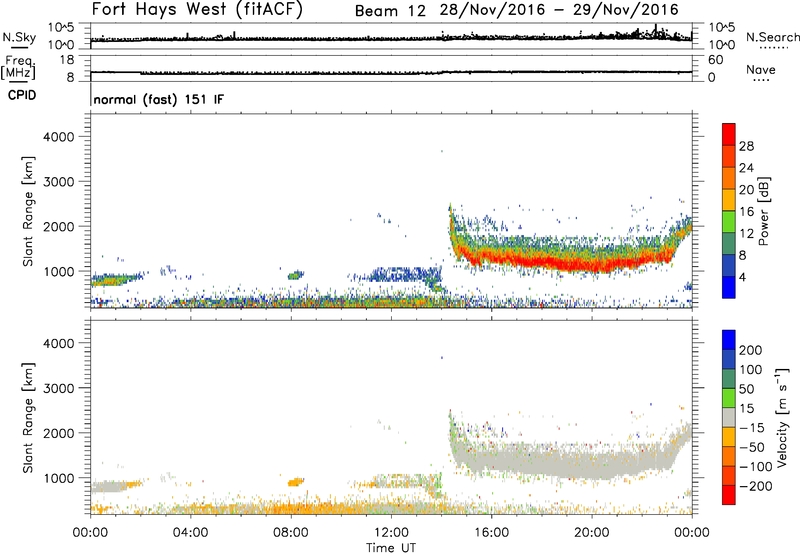Click the '3000' tick on the velocity panel
Viewport: 800px width, 554px height.
[59, 388]
